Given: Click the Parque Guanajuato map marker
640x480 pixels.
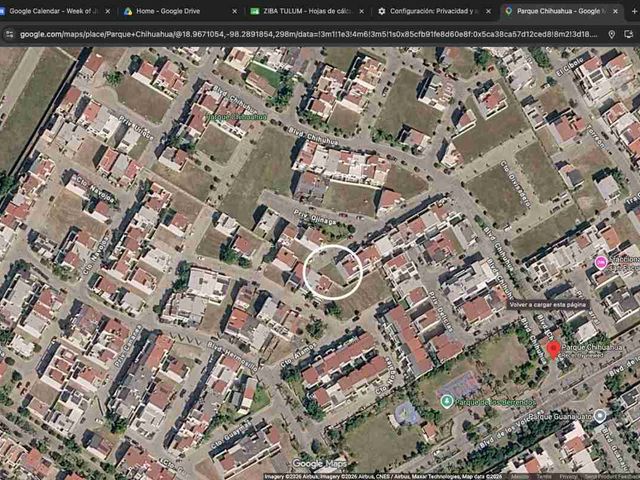Looking at the screenshot, I should (x=600, y=416).
